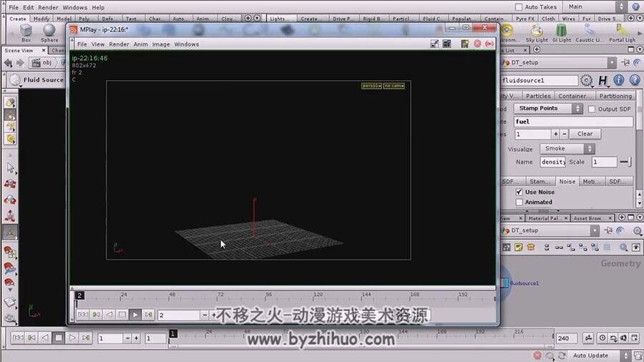Screen dimensions: 644x362
Task: Add a Caustic Light from the shelf
Action: click(590, 33)
